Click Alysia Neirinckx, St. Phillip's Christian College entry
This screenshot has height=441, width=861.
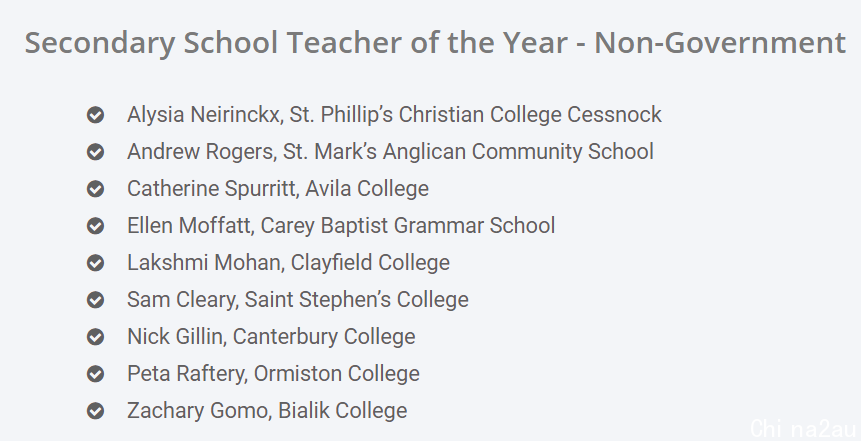[x=394, y=115]
